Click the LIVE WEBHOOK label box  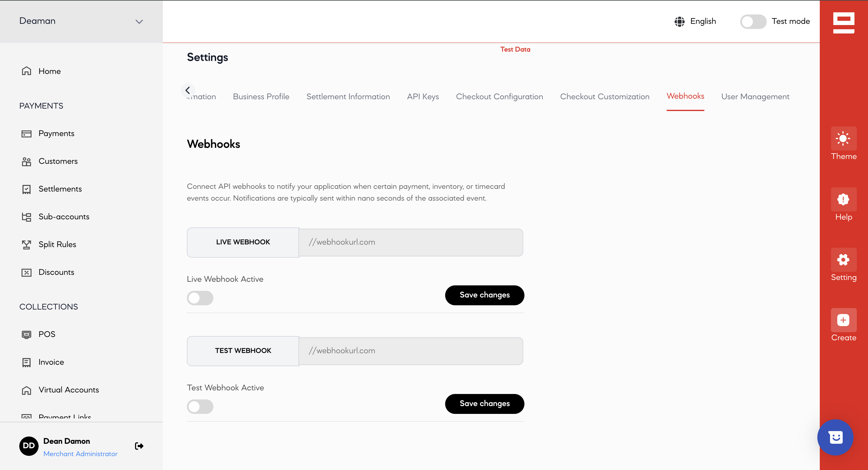pyautogui.click(x=243, y=243)
